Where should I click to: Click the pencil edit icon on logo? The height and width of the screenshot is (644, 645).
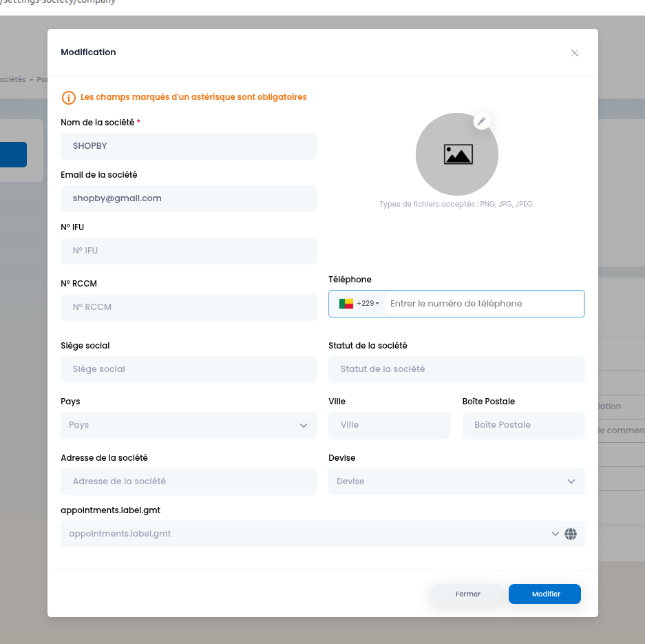tap(482, 121)
